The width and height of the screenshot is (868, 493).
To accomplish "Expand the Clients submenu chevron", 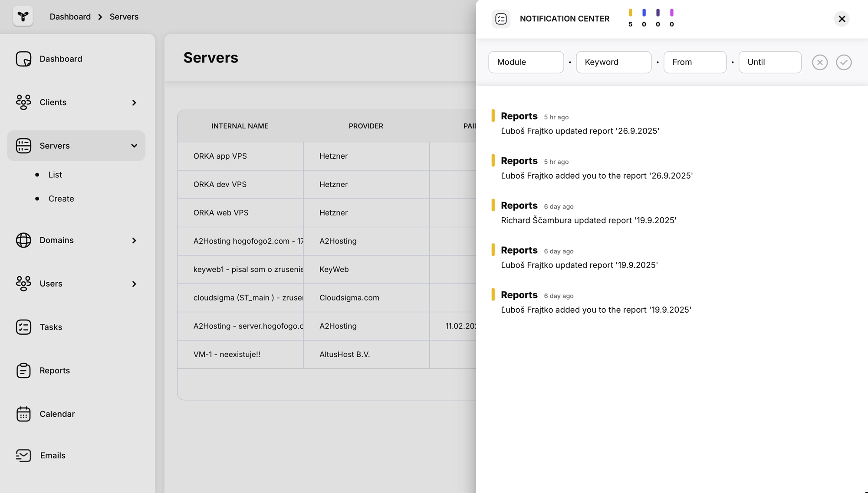I will (134, 103).
